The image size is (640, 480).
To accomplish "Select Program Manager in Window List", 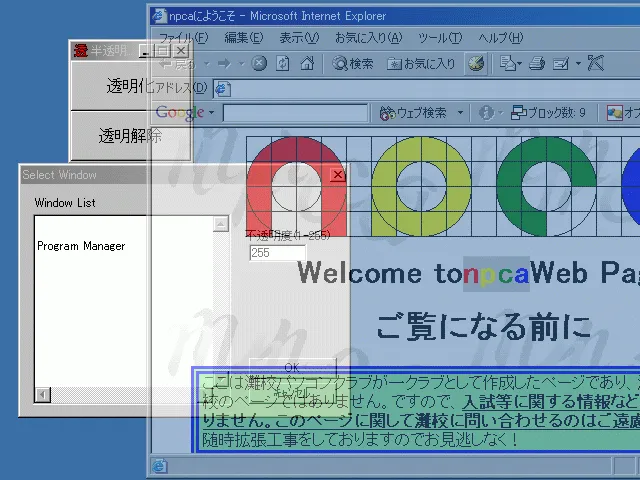I will click(81, 246).
